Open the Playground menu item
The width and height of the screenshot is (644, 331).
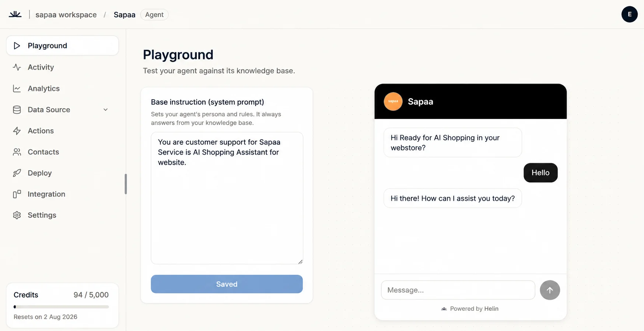[x=62, y=46]
